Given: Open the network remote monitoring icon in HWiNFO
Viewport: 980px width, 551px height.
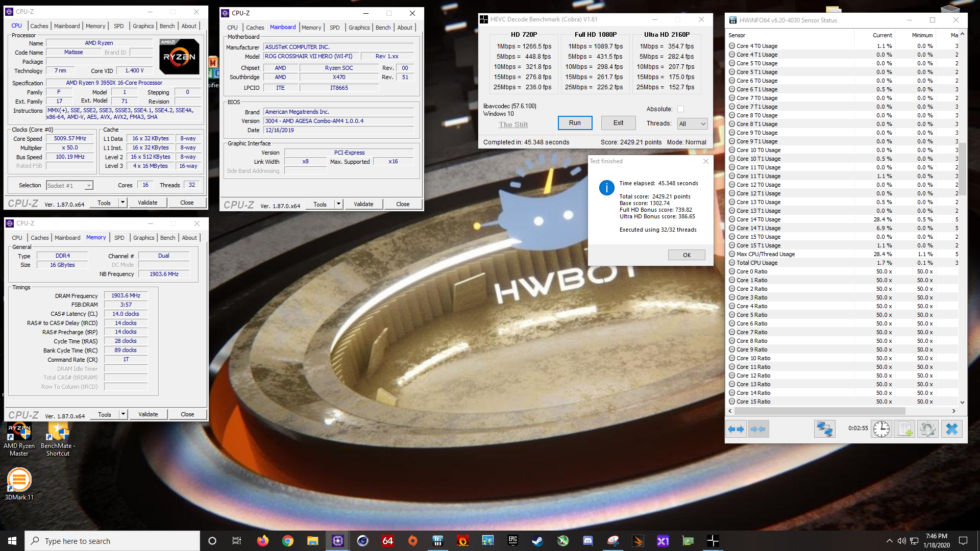Looking at the screenshot, I should [x=824, y=429].
